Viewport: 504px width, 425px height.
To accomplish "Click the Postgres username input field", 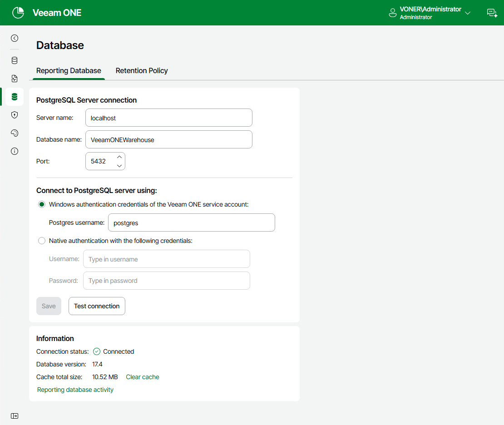I will pos(192,222).
